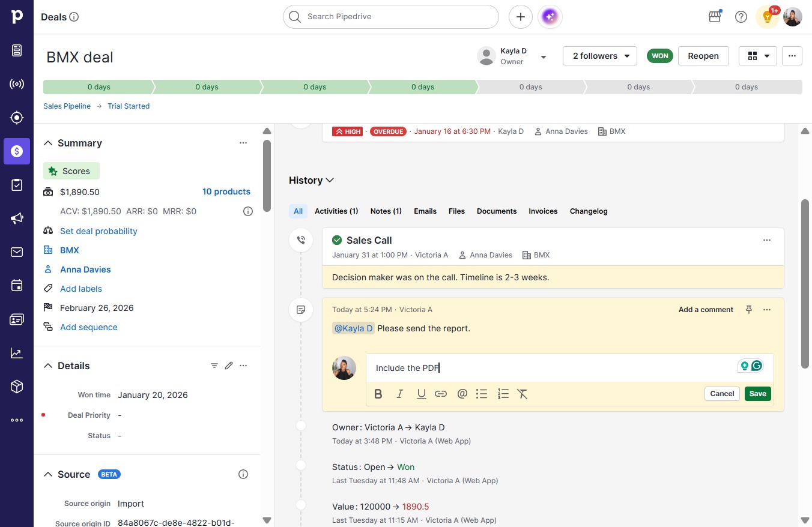The height and width of the screenshot is (527, 812).
Task: Click the Bold formatting icon
Action: point(378,394)
